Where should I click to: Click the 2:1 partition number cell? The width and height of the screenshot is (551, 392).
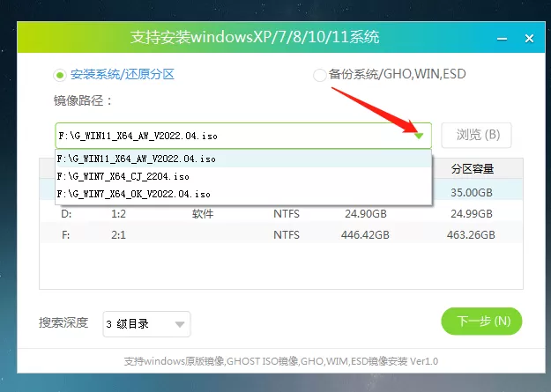pos(118,234)
